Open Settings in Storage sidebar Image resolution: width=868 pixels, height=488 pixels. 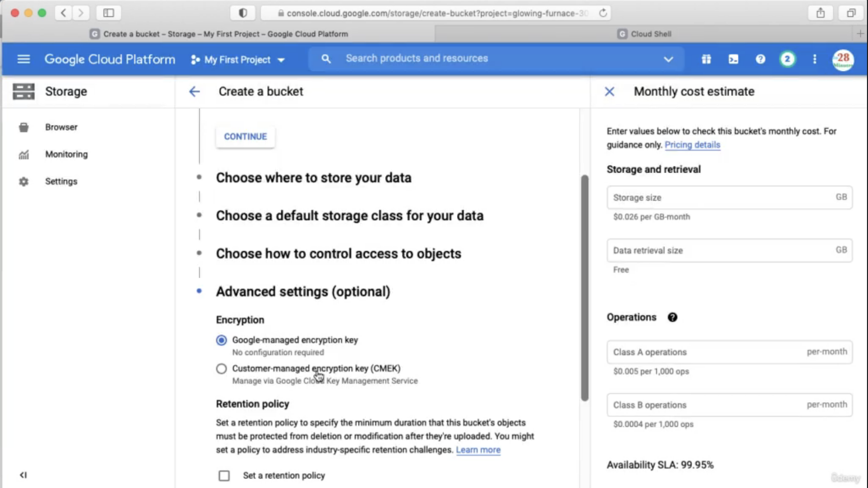pyautogui.click(x=61, y=181)
